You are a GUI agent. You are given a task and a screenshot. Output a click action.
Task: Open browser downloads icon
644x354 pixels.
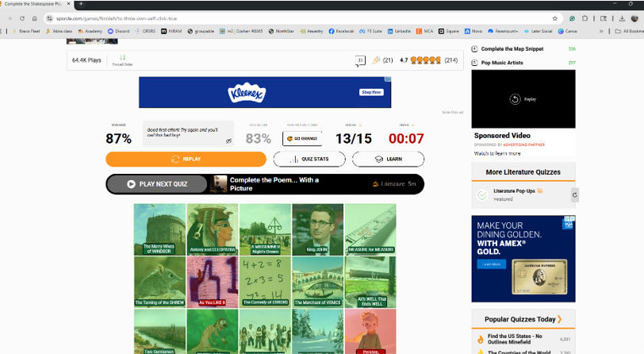pos(622,18)
